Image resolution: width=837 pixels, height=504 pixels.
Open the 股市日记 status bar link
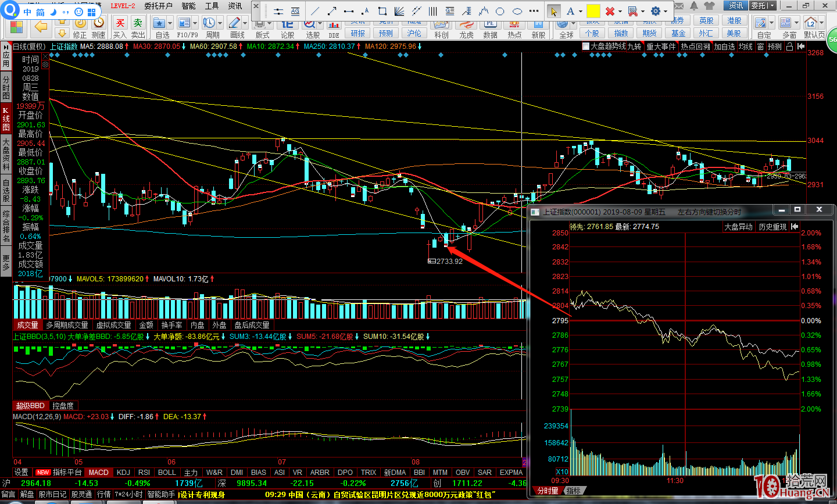(52, 494)
